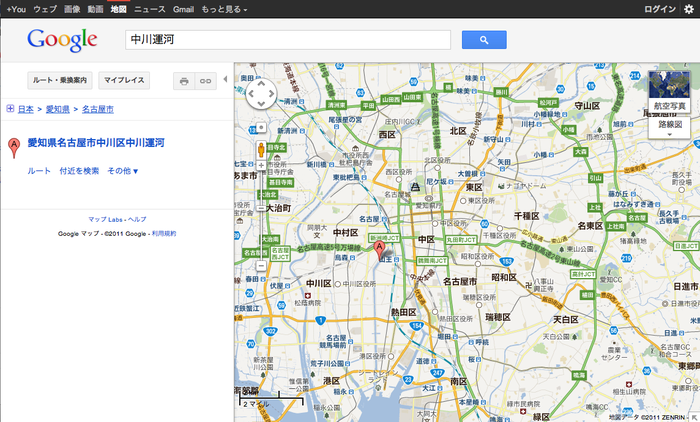Open Gmail in the top bar
This screenshot has width=700, height=422.
[183, 9]
